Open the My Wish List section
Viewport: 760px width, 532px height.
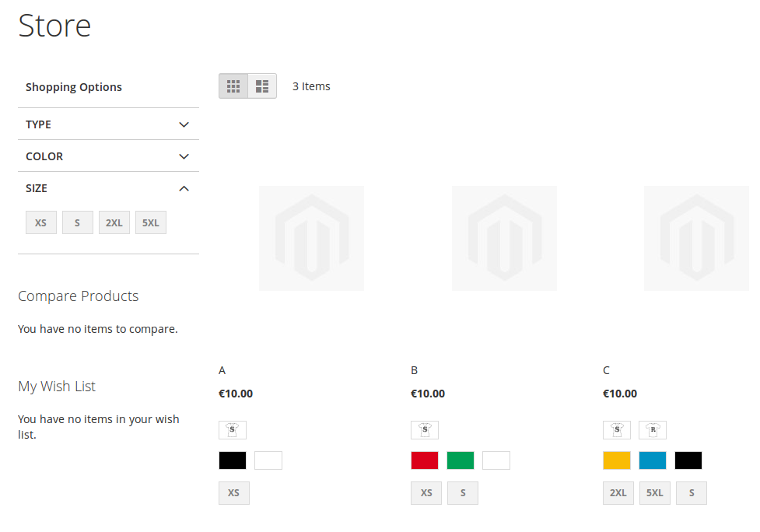pyautogui.click(x=56, y=387)
